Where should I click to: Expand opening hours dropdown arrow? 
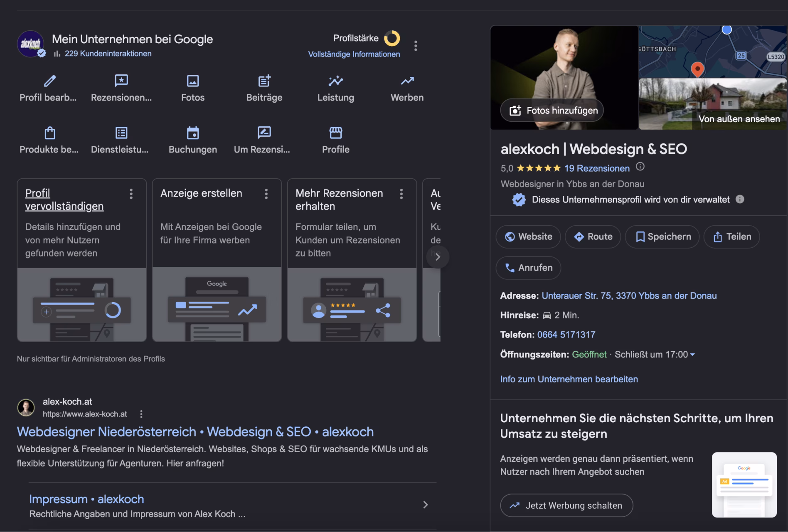pyautogui.click(x=692, y=355)
